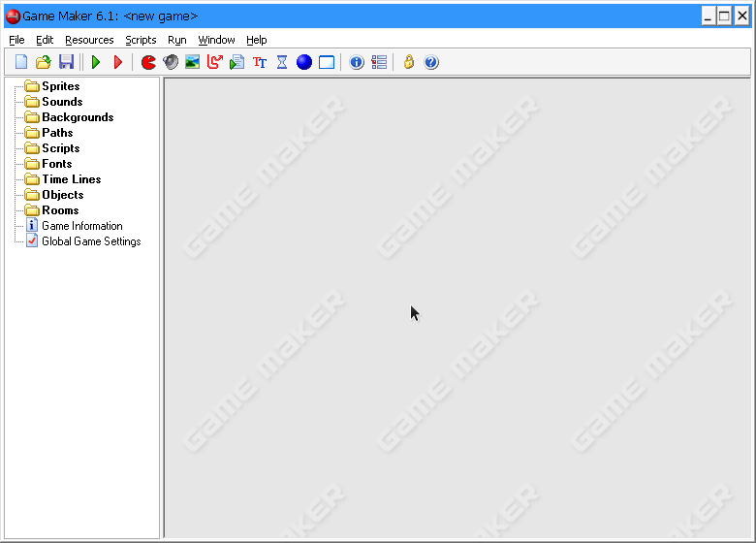This screenshot has height=543, width=756.
Task: Select the Sprites label in tree
Action: [61, 86]
